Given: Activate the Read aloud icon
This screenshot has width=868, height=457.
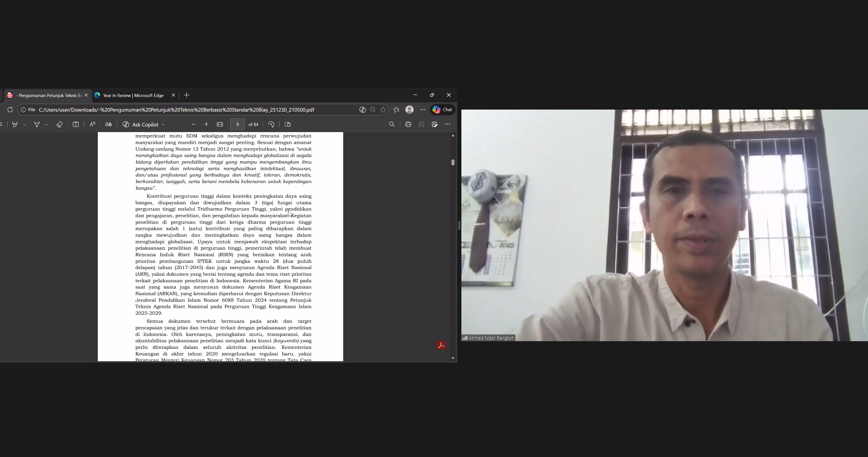Looking at the screenshot, I should 92,124.
